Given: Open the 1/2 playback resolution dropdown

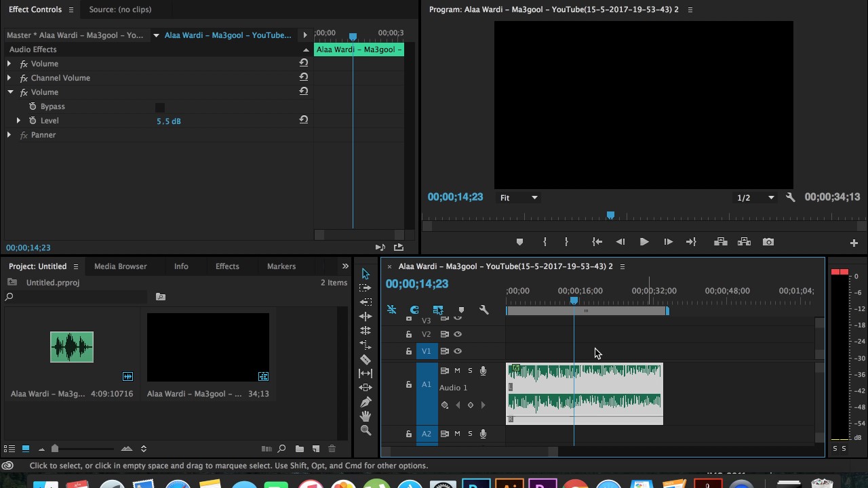Looking at the screenshot, I should click(x=755, y=198).
